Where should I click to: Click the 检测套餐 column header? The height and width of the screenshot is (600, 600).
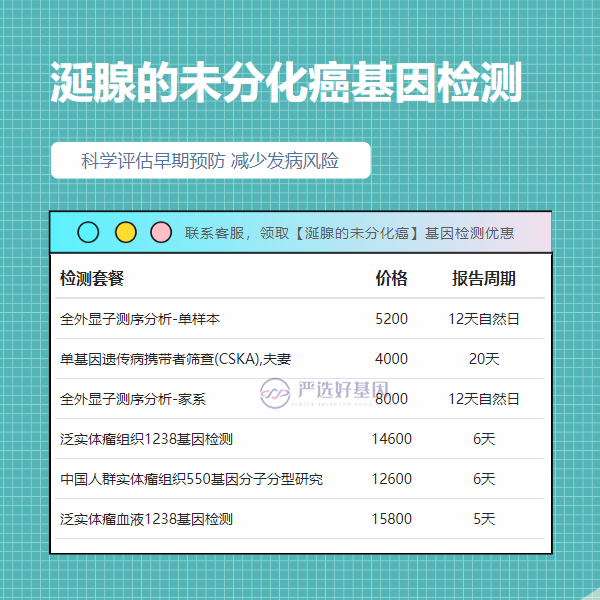tap(92, 278)
